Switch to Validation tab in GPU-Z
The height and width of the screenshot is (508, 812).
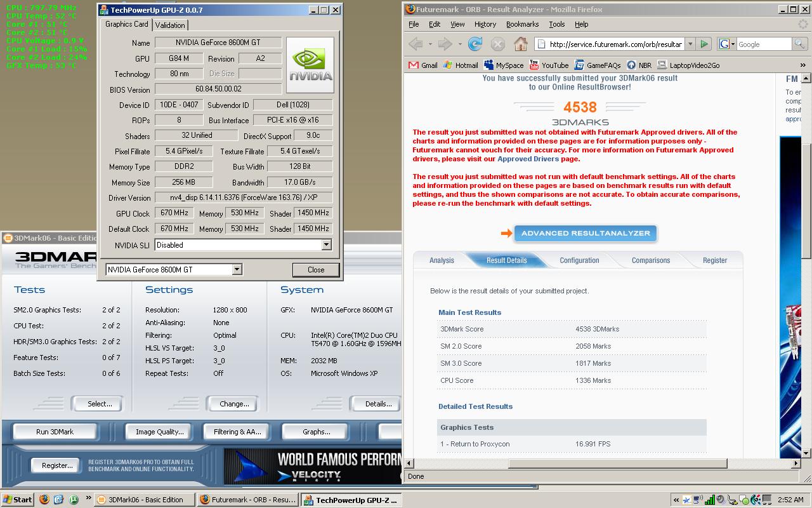[x=170, y=25]
